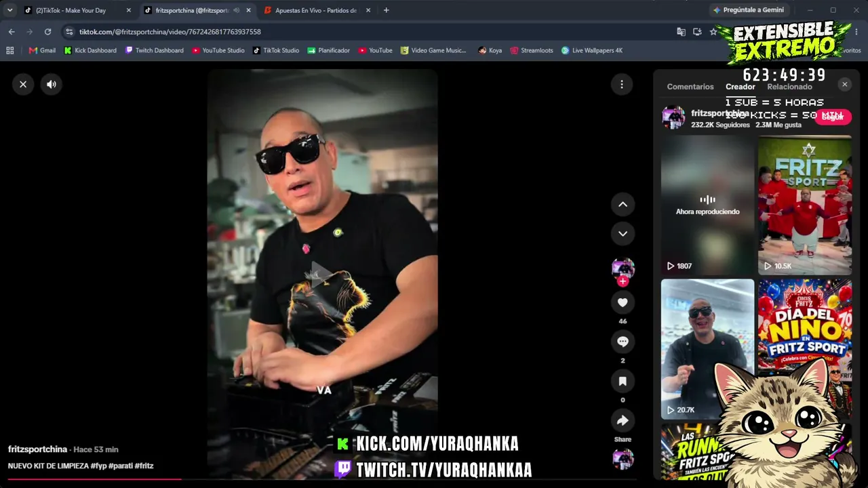Click the play icon on the video

[321, 274]
